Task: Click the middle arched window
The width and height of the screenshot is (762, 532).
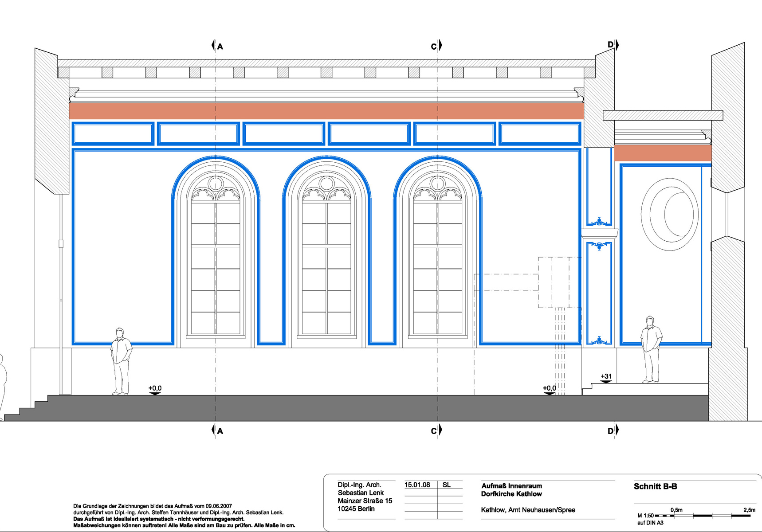Action: (326, 257)
